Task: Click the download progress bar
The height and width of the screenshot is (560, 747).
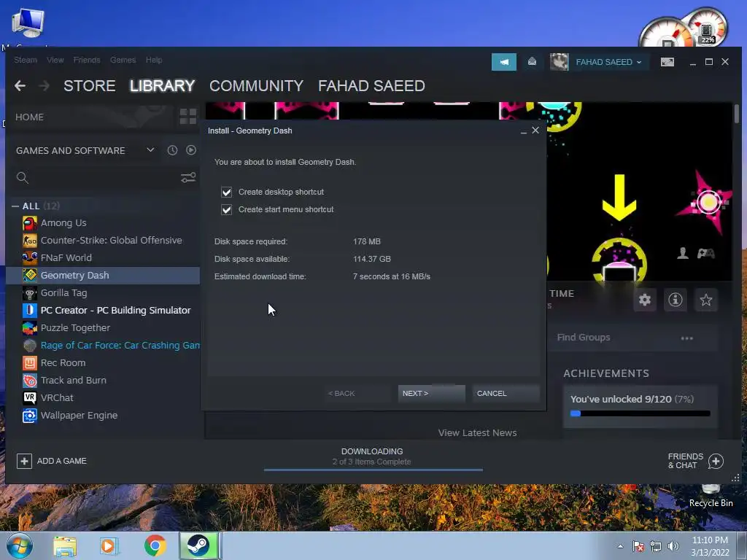Action: (373, 470)
